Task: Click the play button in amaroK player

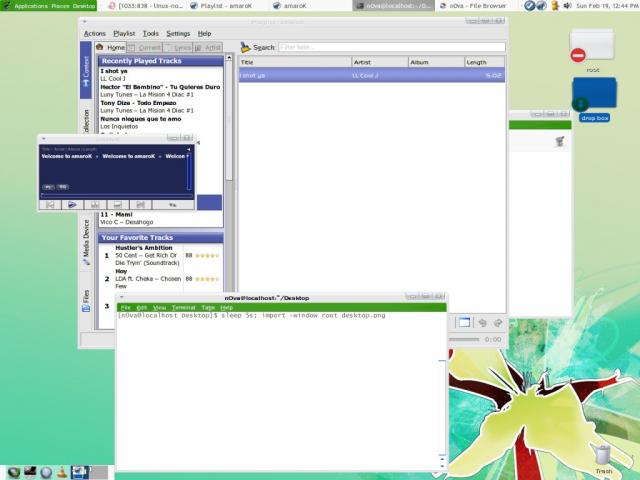Action: click(x=72, y=204)
